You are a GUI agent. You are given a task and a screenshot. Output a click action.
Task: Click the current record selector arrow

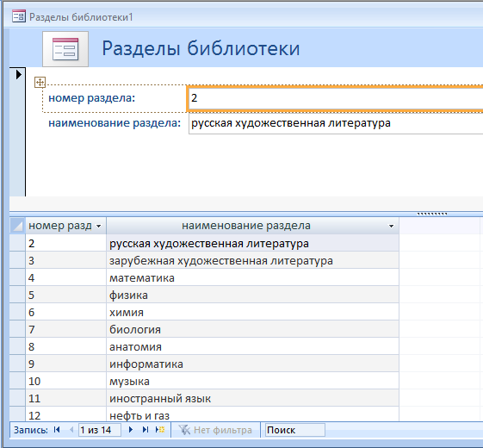point(18,74)
